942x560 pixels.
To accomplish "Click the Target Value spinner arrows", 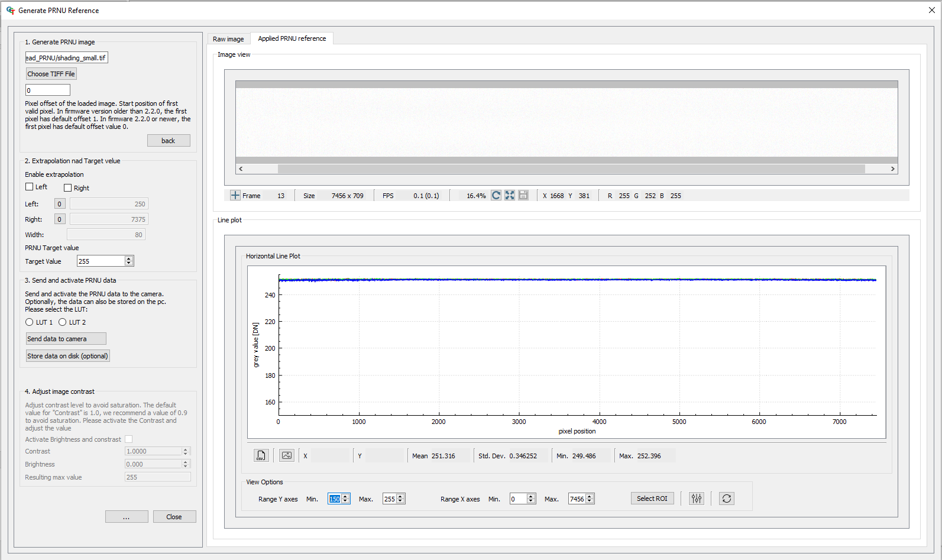I will [129, 261].
